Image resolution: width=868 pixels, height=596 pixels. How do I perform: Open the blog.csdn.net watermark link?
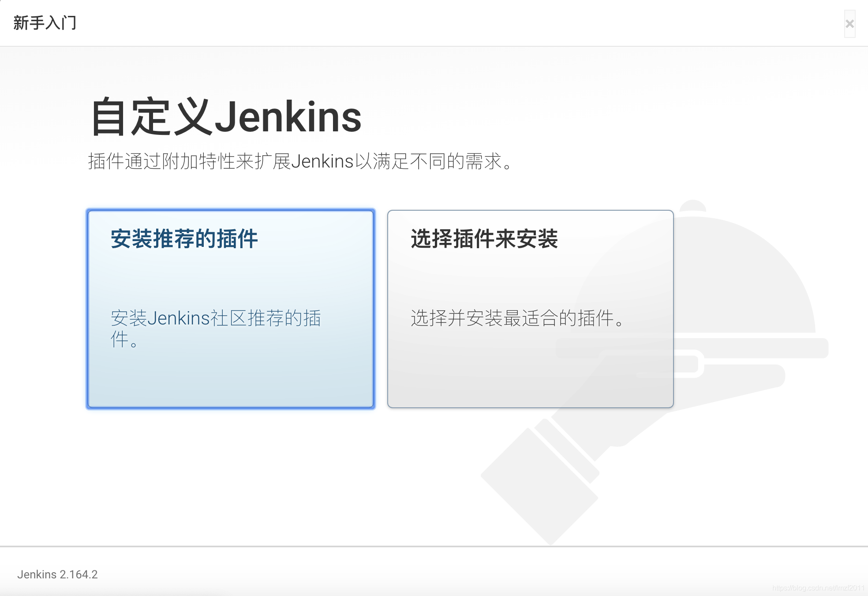tap(818, 588)
